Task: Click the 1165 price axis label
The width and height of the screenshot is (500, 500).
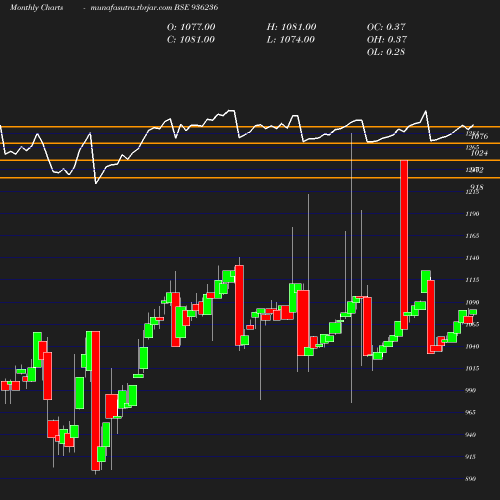Action: coord(472,236)
